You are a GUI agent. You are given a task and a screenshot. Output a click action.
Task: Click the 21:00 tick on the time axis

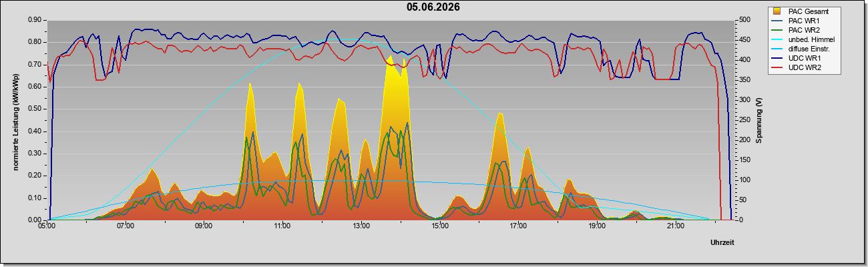coord(676,226)
